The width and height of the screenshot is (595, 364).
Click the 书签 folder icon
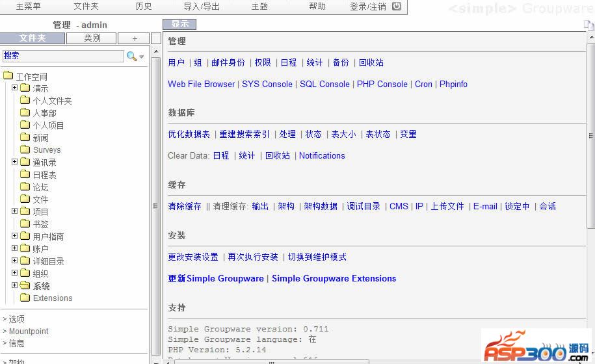(x=25, y=224)
